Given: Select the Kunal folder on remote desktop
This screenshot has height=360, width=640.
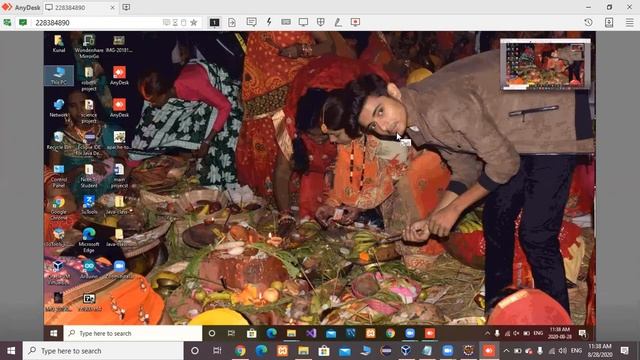Looking at the screenshot, I should pos(59,43).
